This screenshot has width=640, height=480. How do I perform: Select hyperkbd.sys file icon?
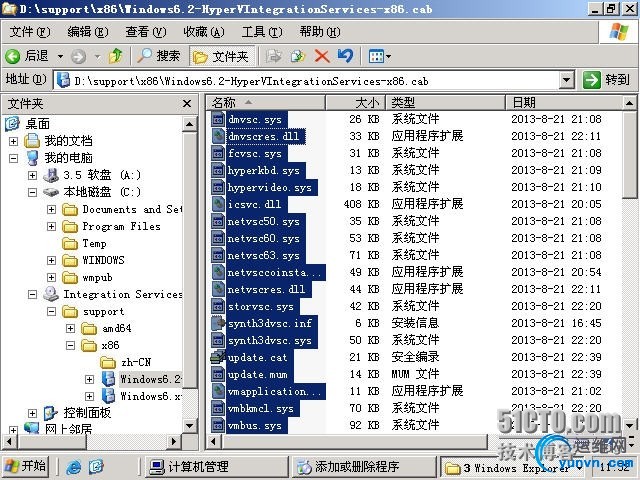coord(218,170)
